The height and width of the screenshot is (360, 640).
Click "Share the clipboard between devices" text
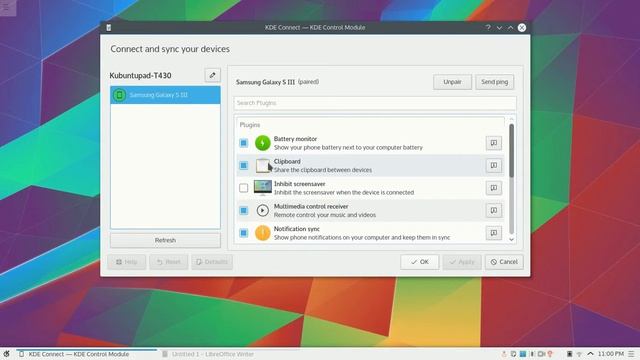(323, 170)
